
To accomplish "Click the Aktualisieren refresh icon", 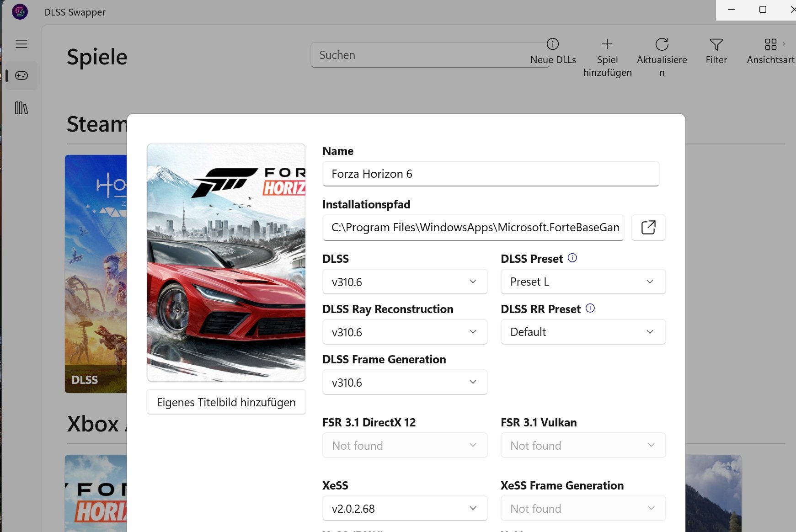I will (662, 44).
